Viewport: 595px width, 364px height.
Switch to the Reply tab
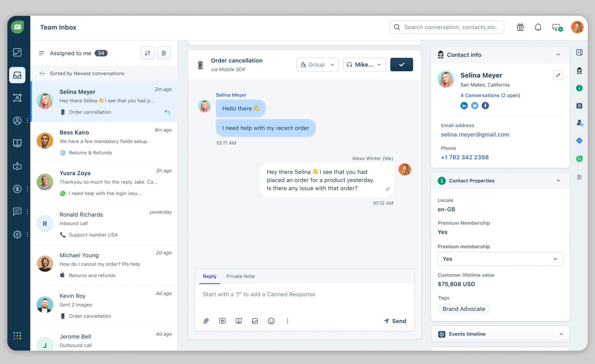tap(209, 276)
